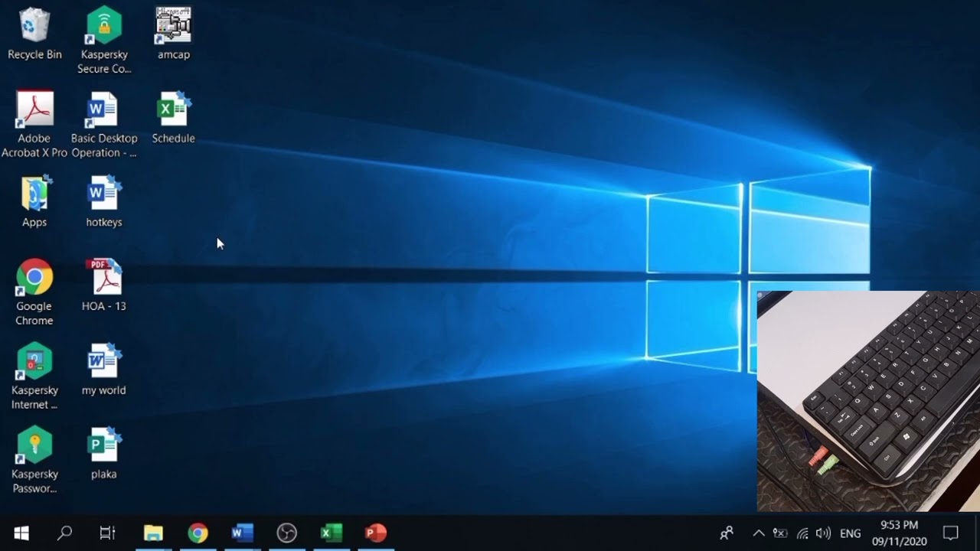
Task: Switch to Word in the taskbar
Action: (242, 533)
